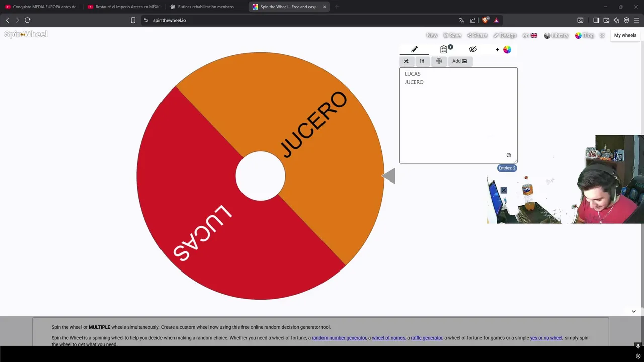The width and height of the screenshot is (644, 362).
Task: Close the webcam overlay X box
Action: pyautogui.click(x=504, y=190)
